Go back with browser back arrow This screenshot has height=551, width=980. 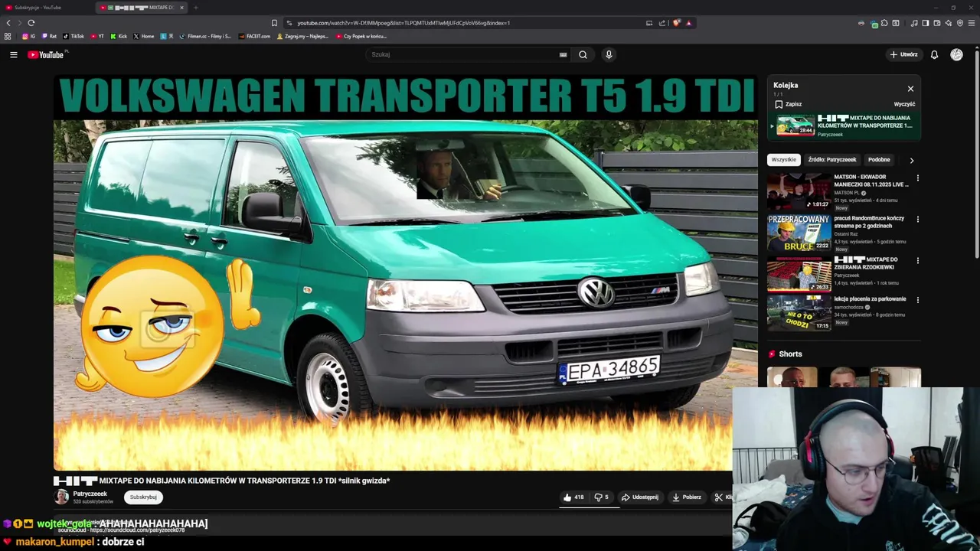[x=8, y=23]
